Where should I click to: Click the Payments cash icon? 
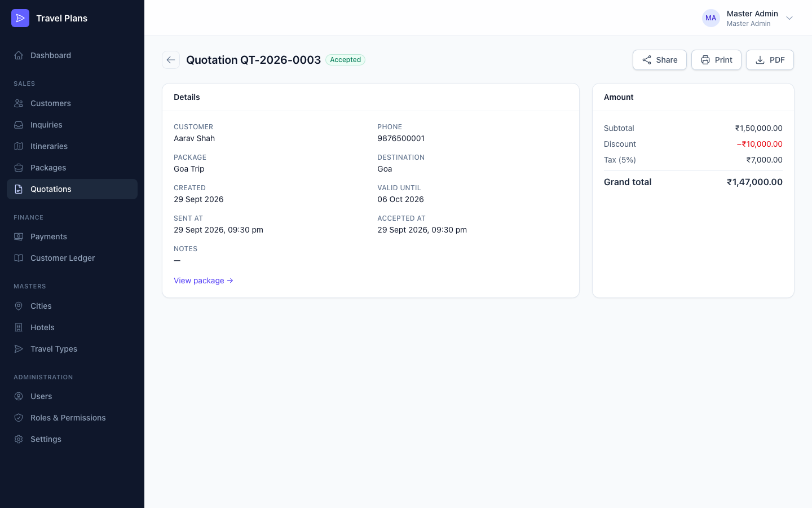click(x=19, y=237)
